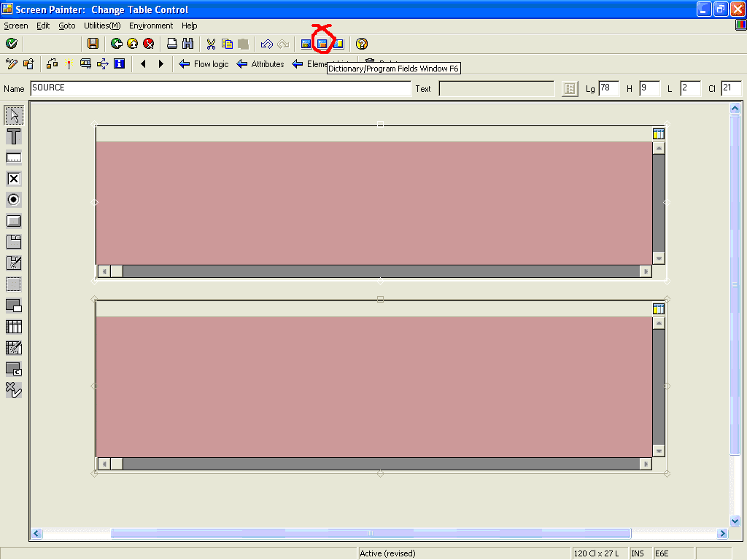Select the Checkbox element tool
Image resolution: width=747 pixels, height=560 pixels.
click(x=13, y=178)
